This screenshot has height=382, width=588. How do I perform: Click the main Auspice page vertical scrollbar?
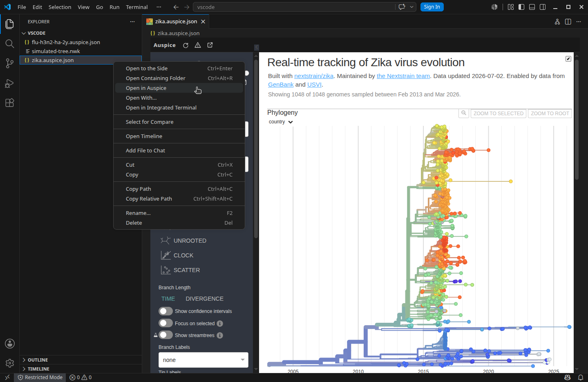577,120
